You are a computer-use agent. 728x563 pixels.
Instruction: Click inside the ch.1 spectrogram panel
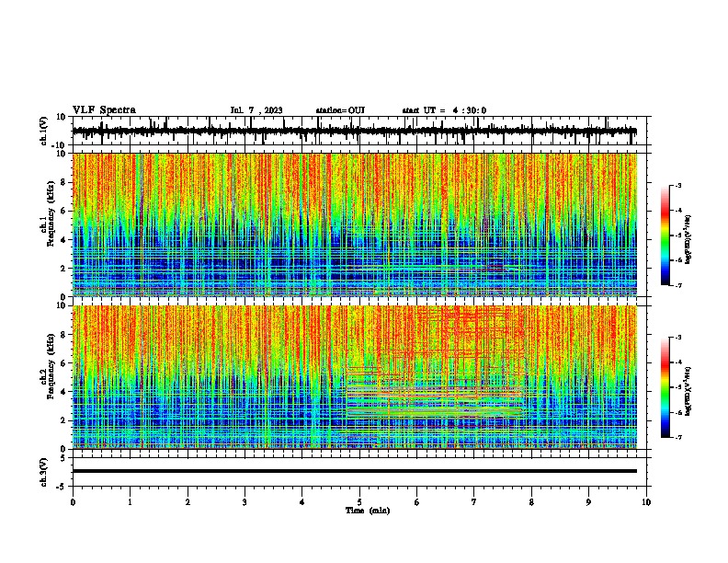[x=354, y=224]
